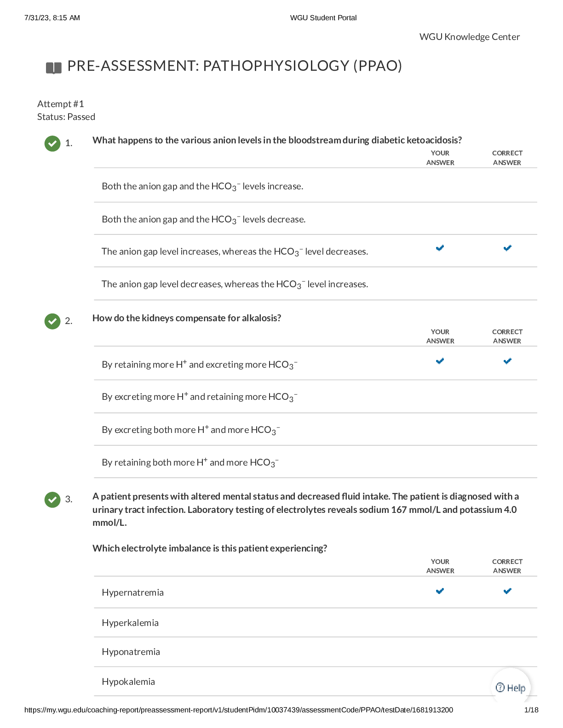
Task: Click the open book icon beside the title
Action: 54,68
